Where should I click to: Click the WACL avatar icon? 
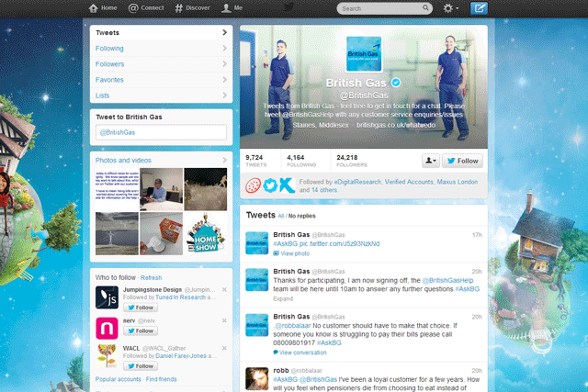(107, 355)
